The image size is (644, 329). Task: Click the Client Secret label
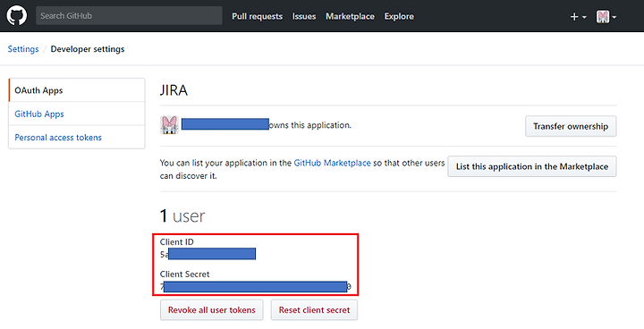(185, 274)
